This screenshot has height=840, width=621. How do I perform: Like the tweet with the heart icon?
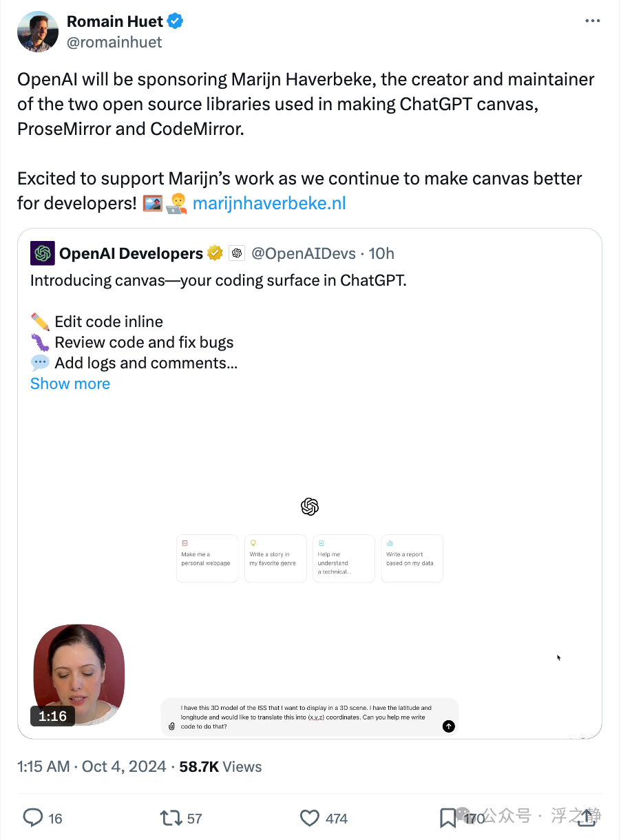310,817
